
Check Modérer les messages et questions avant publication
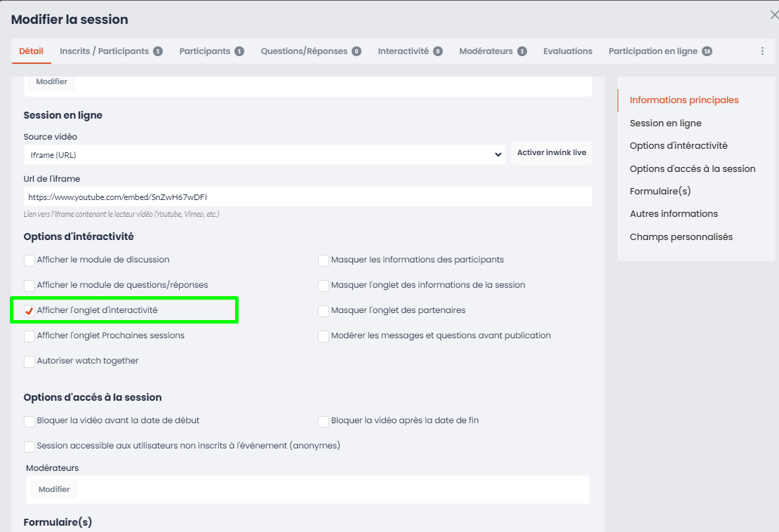(324, 336)
